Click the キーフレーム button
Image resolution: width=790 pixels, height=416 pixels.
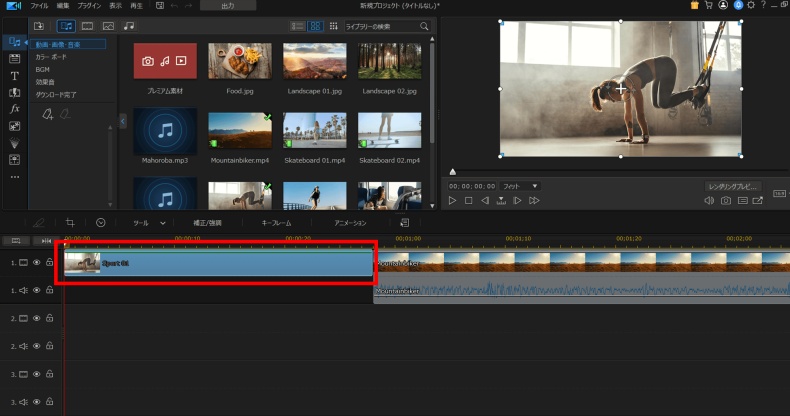(x=276, y=223)
